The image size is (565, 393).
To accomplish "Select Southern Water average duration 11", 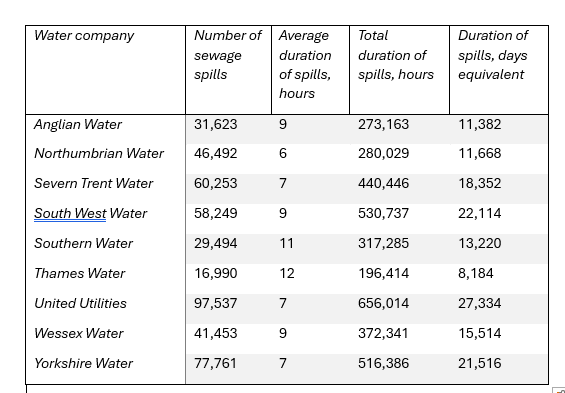I will [x=286, y=243].
